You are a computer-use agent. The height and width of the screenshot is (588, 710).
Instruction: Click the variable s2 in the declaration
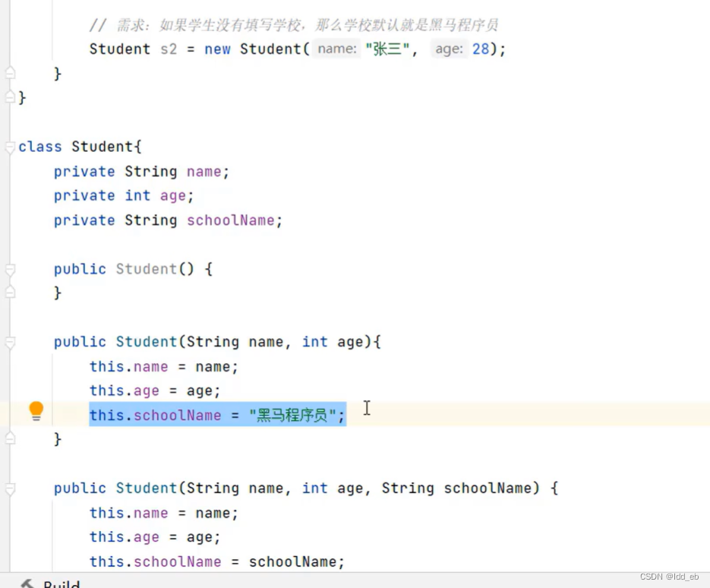pos(169,49)
